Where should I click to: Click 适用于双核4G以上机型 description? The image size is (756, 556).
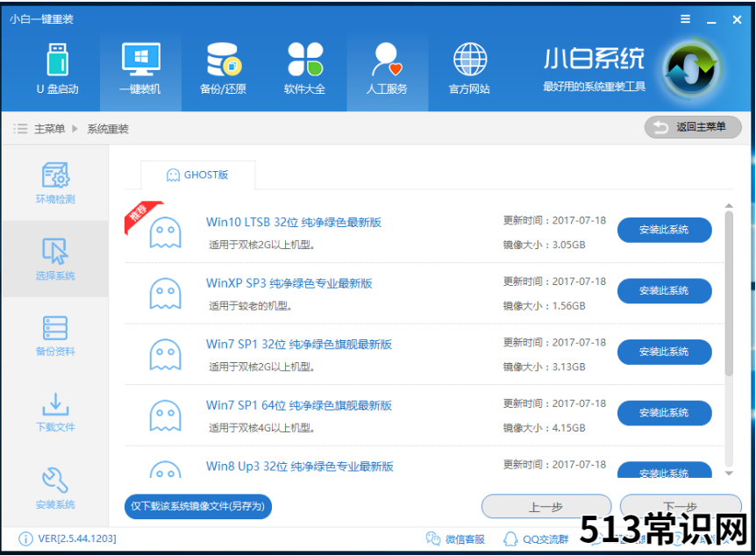point(261,428)
